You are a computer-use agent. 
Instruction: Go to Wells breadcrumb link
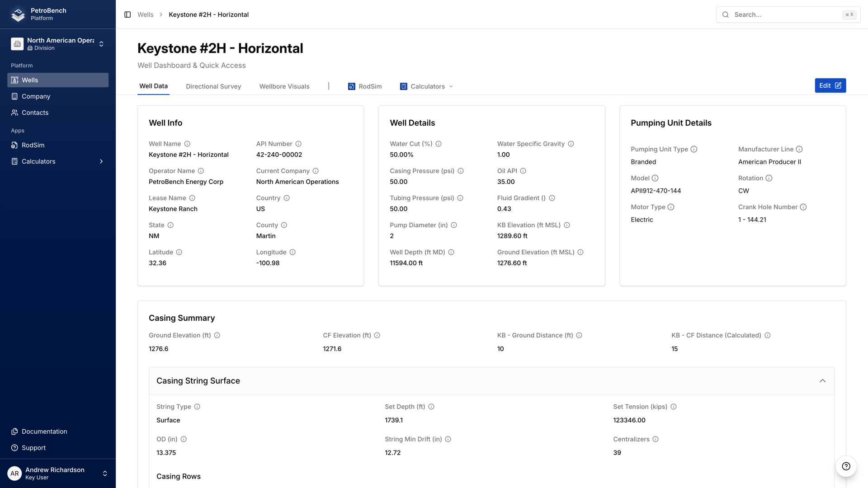coord(145,14)
